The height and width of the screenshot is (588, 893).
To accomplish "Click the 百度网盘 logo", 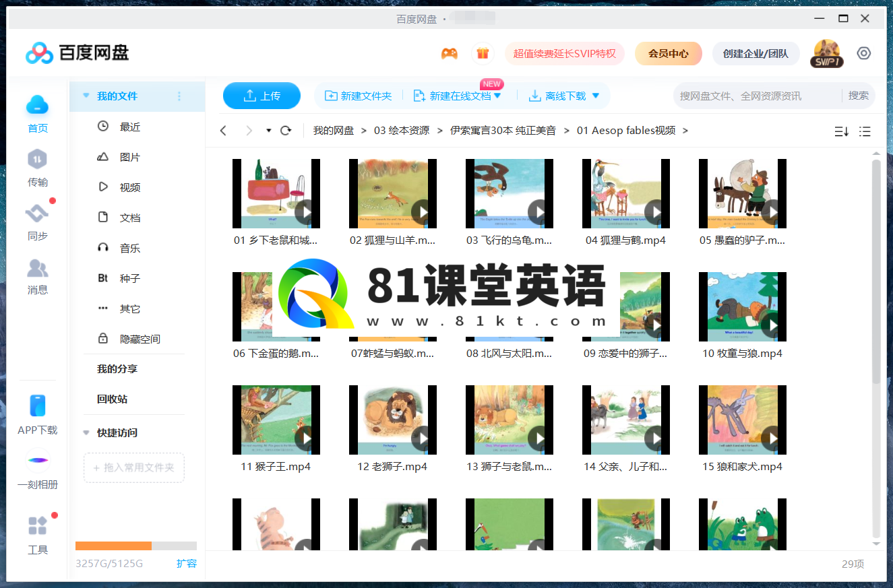I will pos(77,53).
